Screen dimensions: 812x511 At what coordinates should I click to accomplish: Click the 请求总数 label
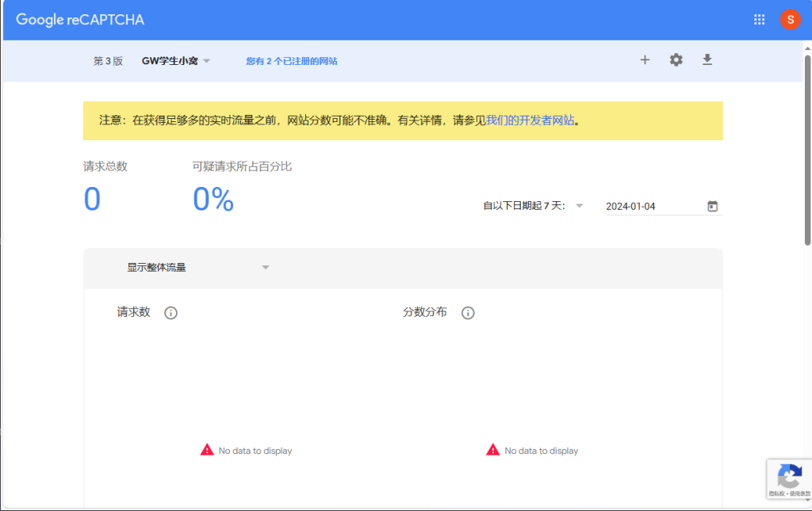(x=105, y=166)
